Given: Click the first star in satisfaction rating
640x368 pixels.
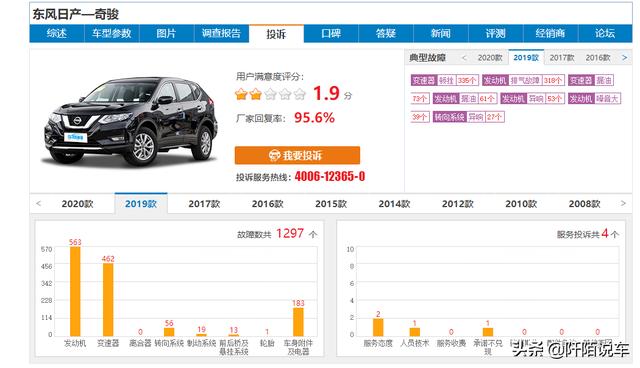Looking at the screenshot, I should [x=241, y=95].
